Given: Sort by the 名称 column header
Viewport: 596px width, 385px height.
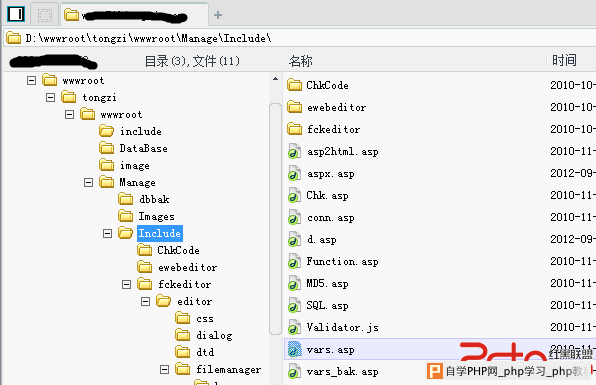Looking at the screenshot, I should (x=301, y=61).
